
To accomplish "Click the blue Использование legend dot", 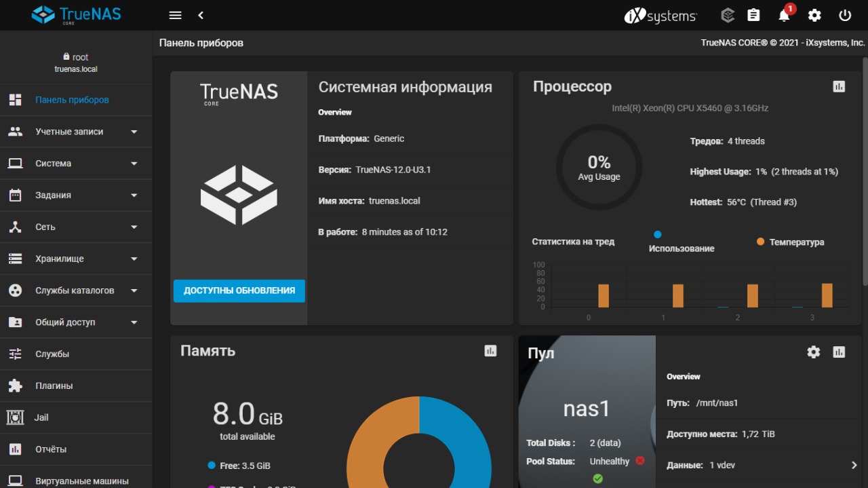I will point(657,235).
